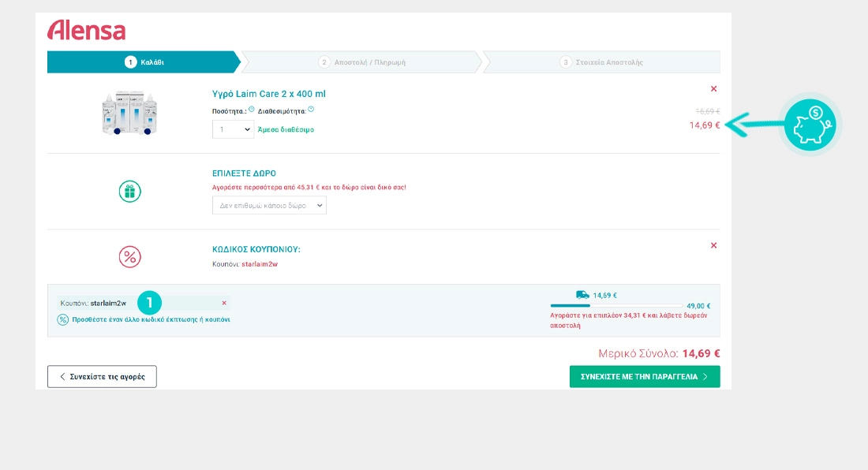Open the quantity dropdown
The image size is (868, 470).
click(233, 129)
